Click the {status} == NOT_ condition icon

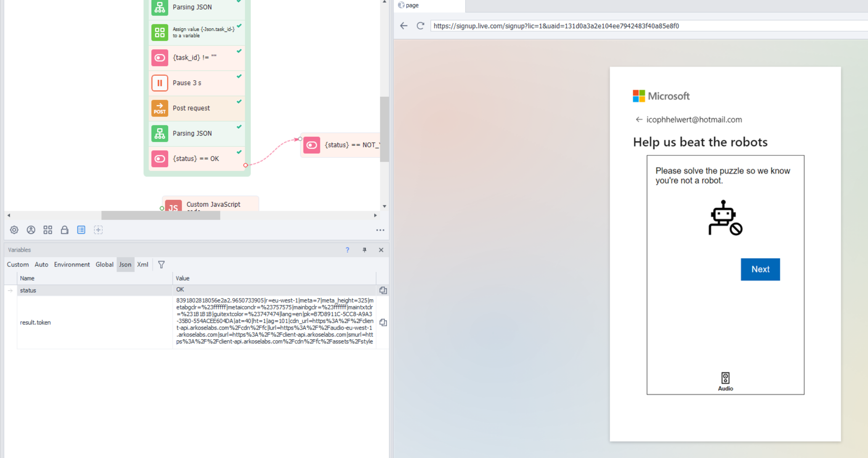[312, 145]
